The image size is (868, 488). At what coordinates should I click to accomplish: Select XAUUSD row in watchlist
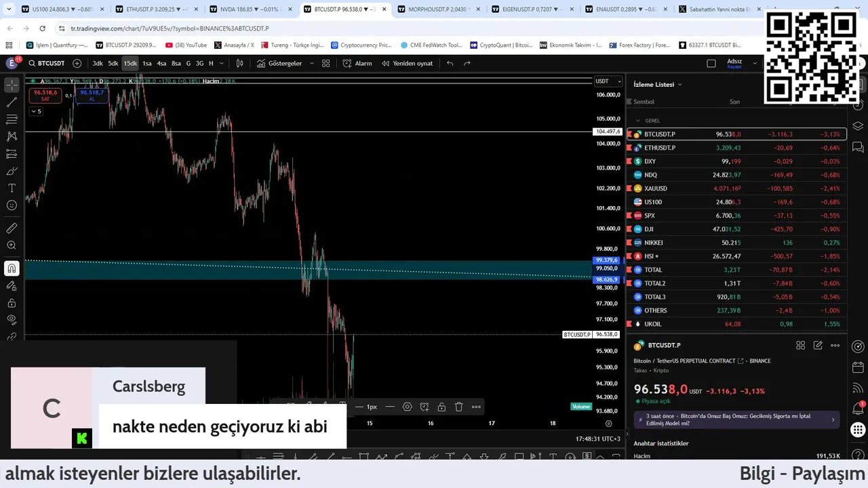tap(736, 188)
